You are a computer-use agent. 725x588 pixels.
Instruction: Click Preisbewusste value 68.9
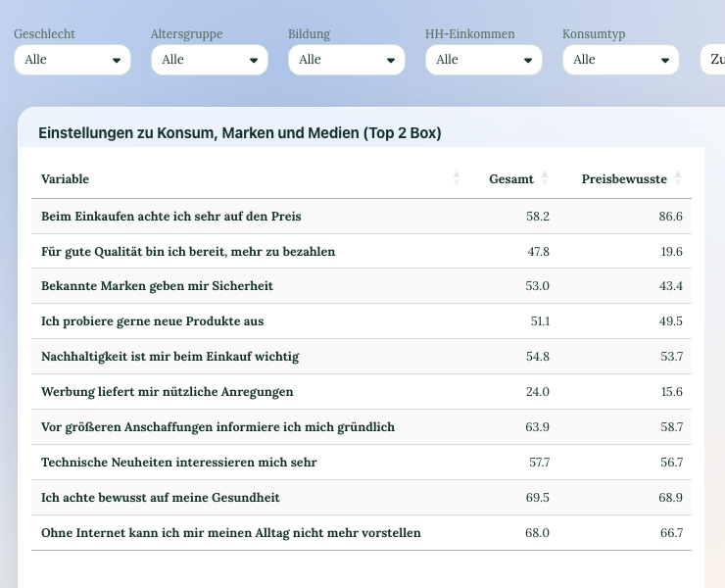(670, 497)
